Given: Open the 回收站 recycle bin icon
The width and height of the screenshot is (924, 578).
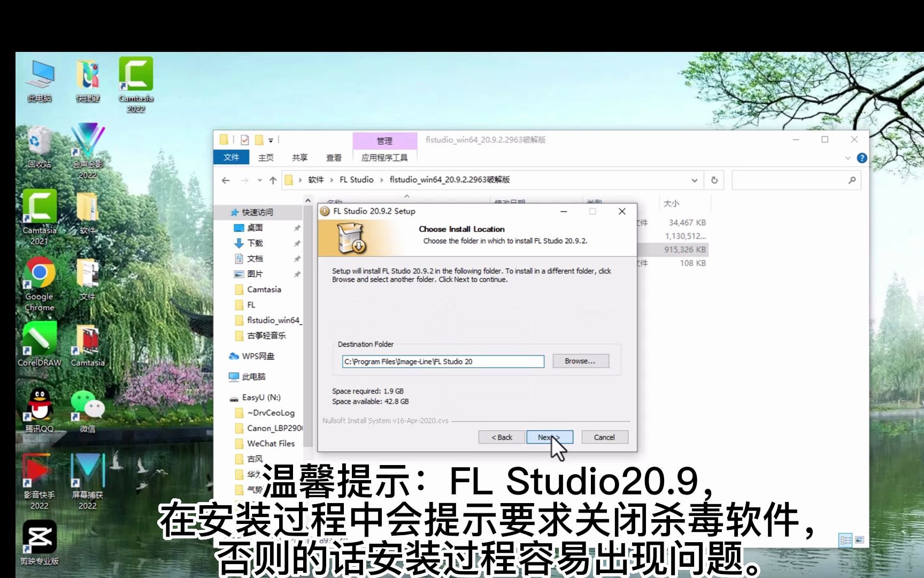Looking at the screenshot, I should [39, 147].
